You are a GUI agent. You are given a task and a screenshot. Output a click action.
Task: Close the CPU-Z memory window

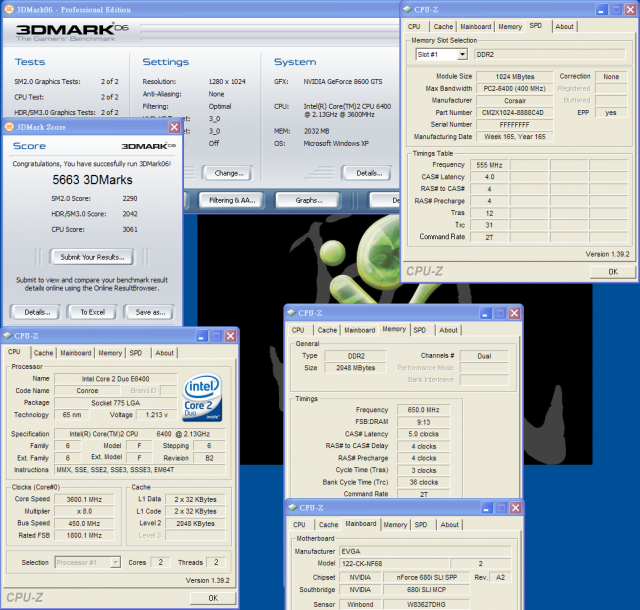pyautogui.click(x=514, y=313)
